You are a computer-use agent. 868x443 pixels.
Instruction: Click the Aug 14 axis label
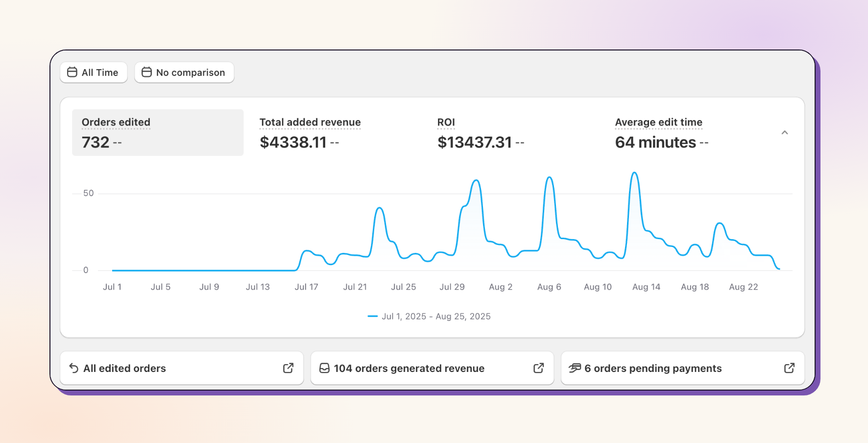tap(646, 287)
